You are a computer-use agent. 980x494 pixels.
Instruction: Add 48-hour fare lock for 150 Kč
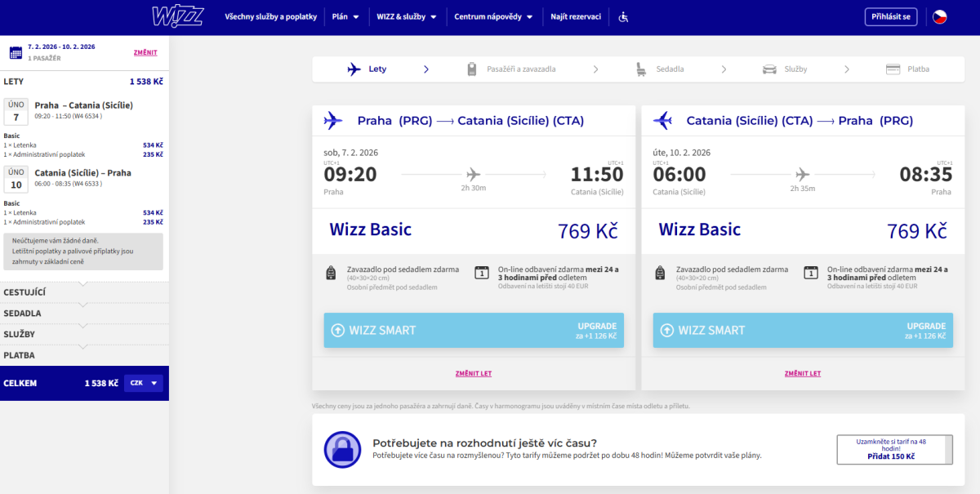pyautogui.click(x=894, y=450)
